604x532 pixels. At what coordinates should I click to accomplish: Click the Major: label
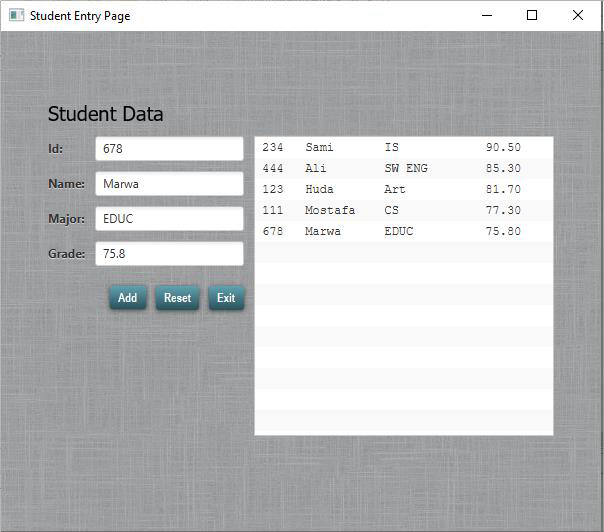coord(66,219)
